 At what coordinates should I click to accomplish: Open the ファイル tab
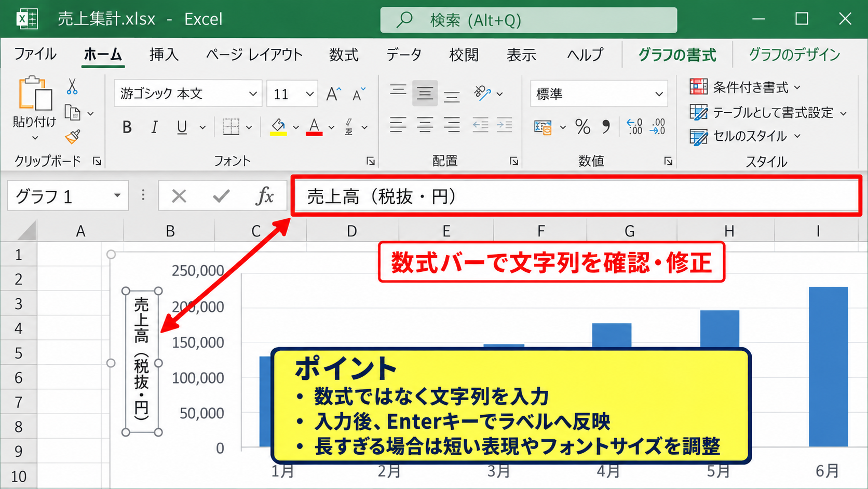35,54
